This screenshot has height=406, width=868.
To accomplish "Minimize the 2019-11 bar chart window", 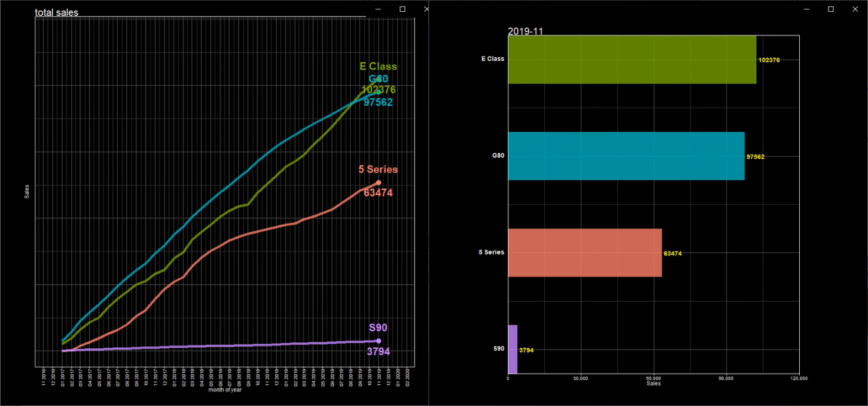I will 807,9.
